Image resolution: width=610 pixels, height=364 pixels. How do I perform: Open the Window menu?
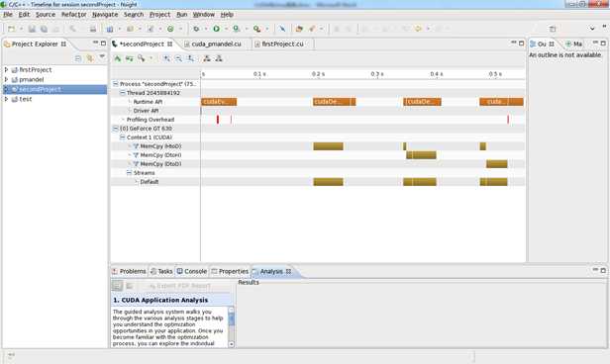[x=203, y=15]
